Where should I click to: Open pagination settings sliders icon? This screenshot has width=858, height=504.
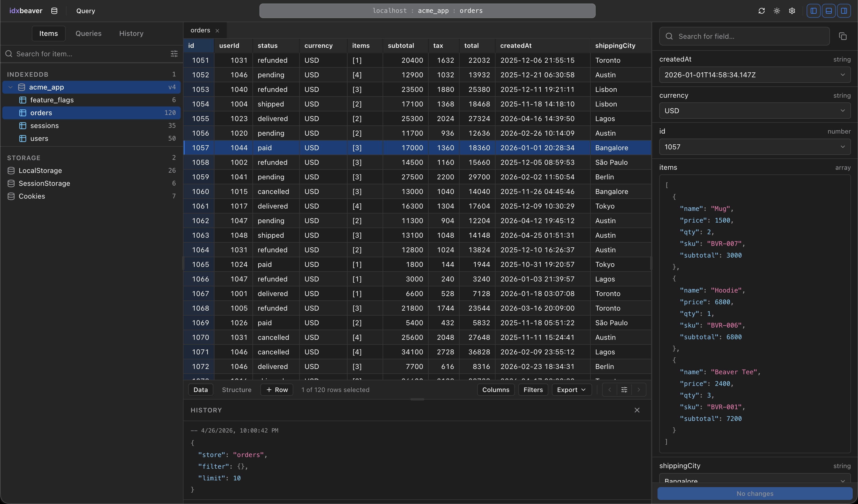(x=624, y=390)
